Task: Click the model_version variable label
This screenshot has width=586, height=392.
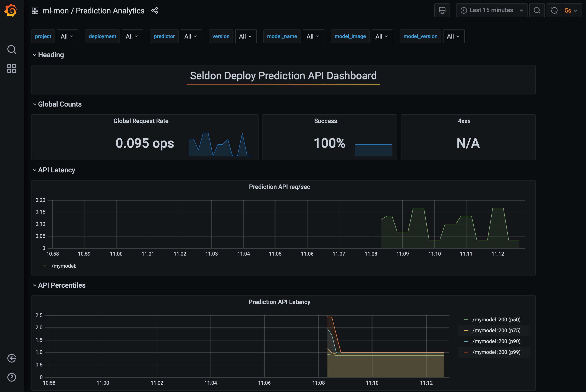Action: (421, 37)
